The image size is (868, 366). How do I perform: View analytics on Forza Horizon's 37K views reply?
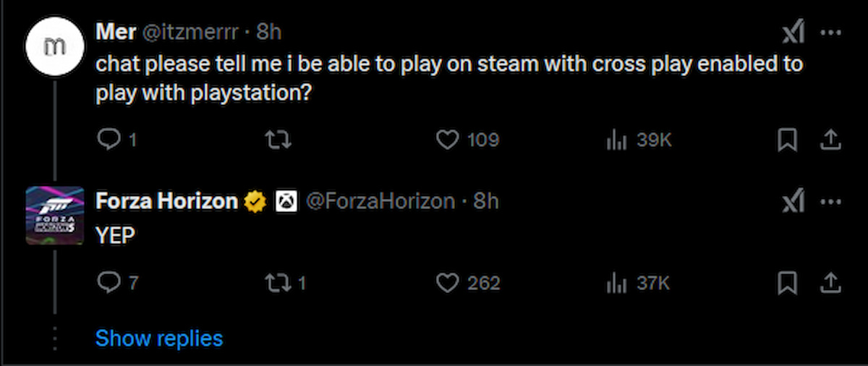(616, 282)
